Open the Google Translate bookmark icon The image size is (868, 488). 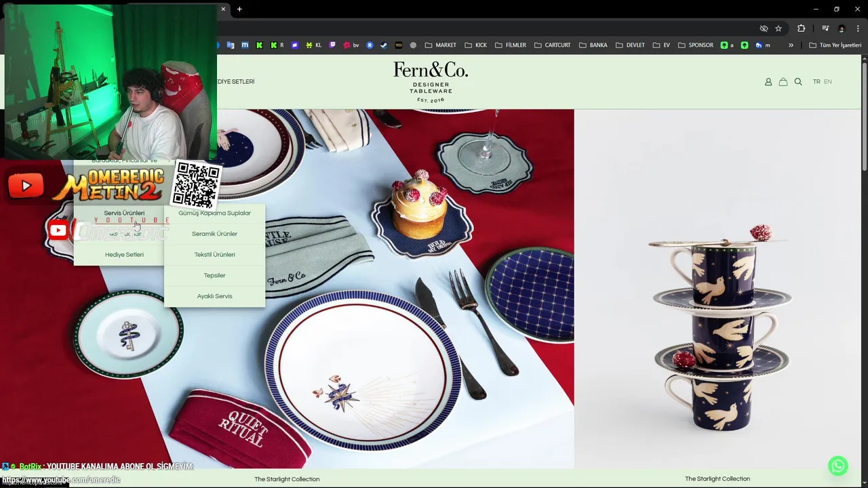231,45
